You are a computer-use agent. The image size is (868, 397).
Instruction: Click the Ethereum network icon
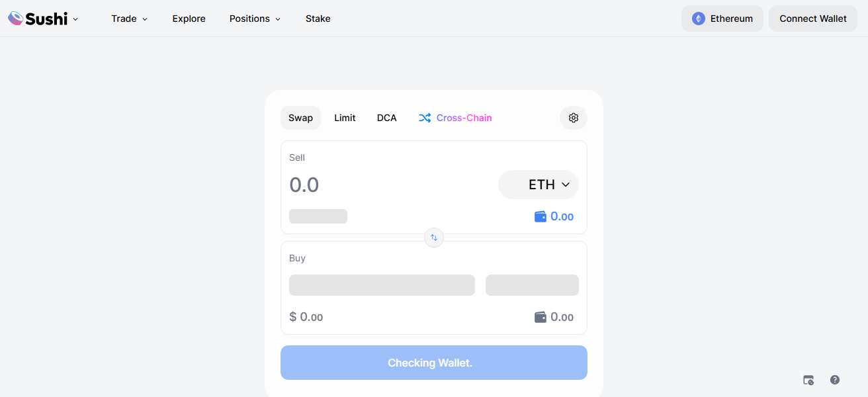(x=698, y=19)
